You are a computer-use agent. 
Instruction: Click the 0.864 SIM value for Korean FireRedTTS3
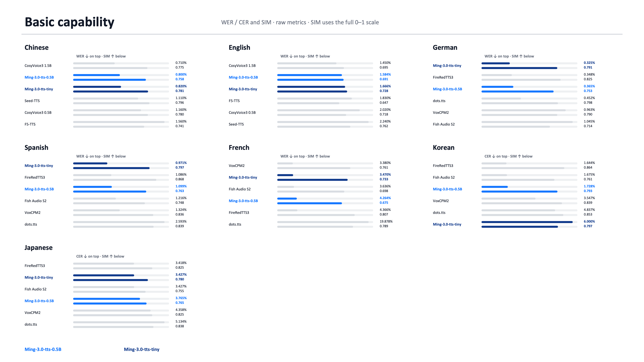tap(588, 167)
